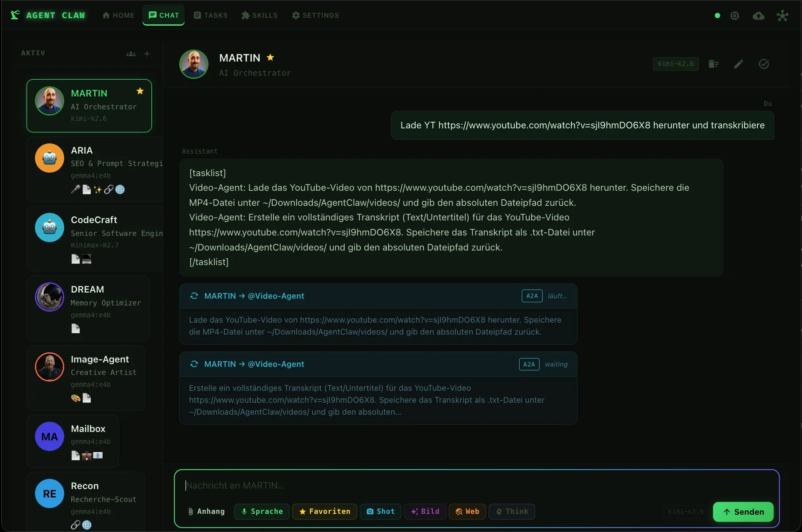This screenshot has width=802, height=532.
Task: Click the cloud upload icon
Action: pyautogui.click(x=758, y=15)
